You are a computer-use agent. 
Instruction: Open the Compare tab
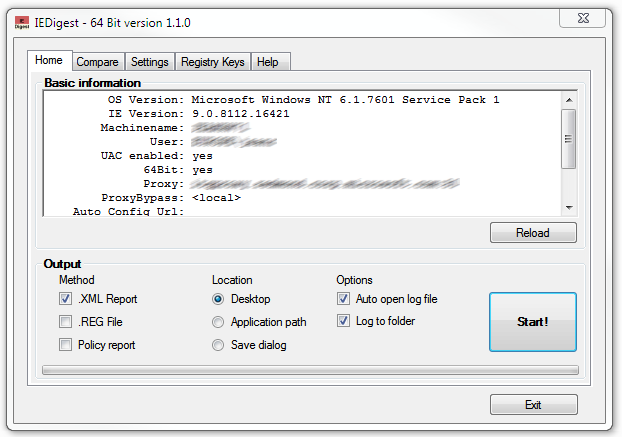click(x=97, y=62)
